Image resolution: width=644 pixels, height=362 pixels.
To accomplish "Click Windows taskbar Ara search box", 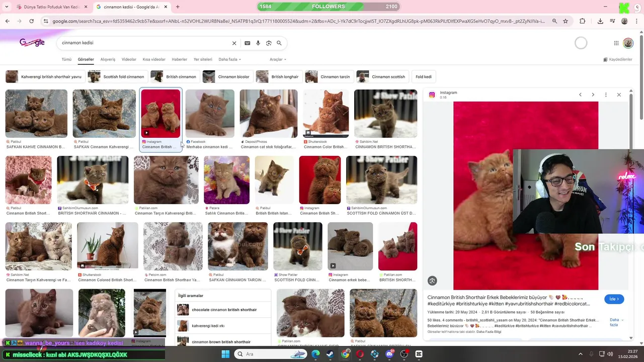I will coord(271,354).
